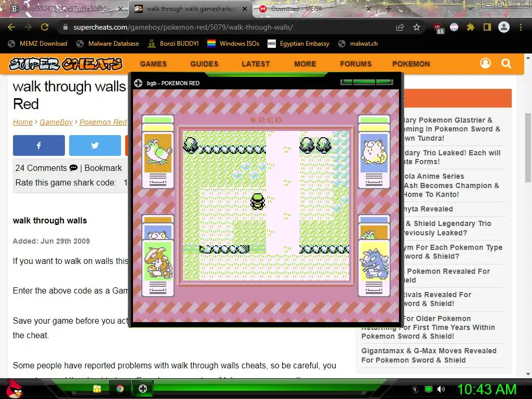Open the Bonzi BUDDY! bookmark
532x399 pixels.
(174, 44)
